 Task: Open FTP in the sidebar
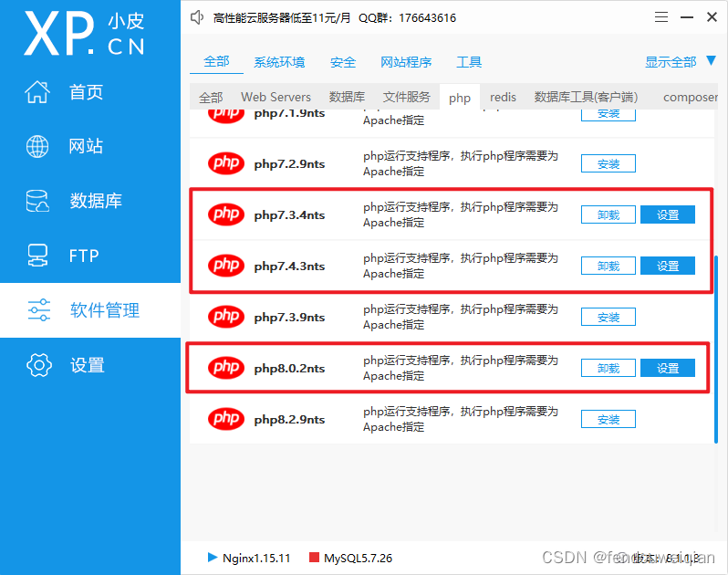click(90, 256)
